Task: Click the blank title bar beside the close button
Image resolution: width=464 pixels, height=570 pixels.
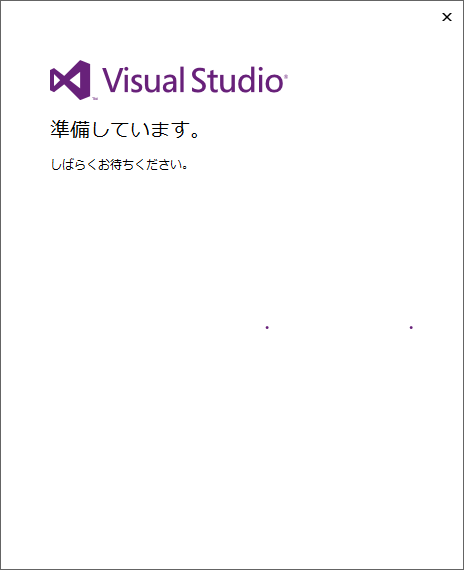Action: (218, 17)
